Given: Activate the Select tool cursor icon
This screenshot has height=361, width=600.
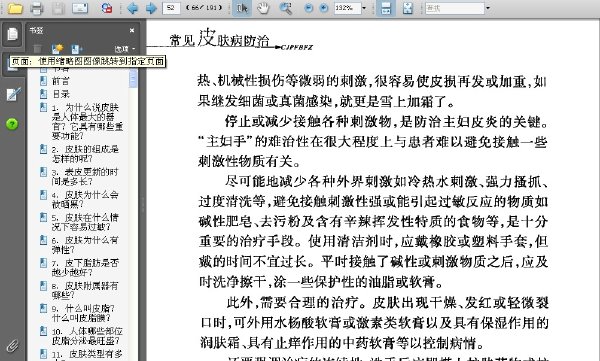Looking at the screenshot, I should 242,8.
